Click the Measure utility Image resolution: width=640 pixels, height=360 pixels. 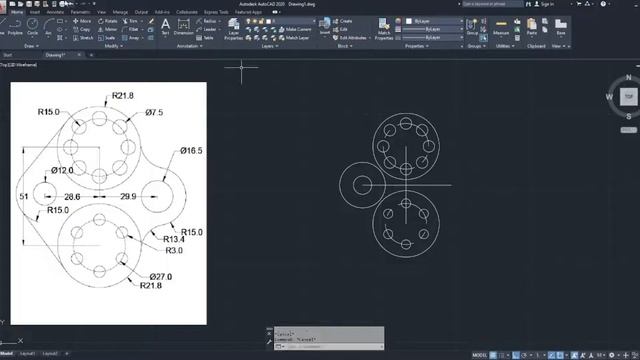[501, 27]
